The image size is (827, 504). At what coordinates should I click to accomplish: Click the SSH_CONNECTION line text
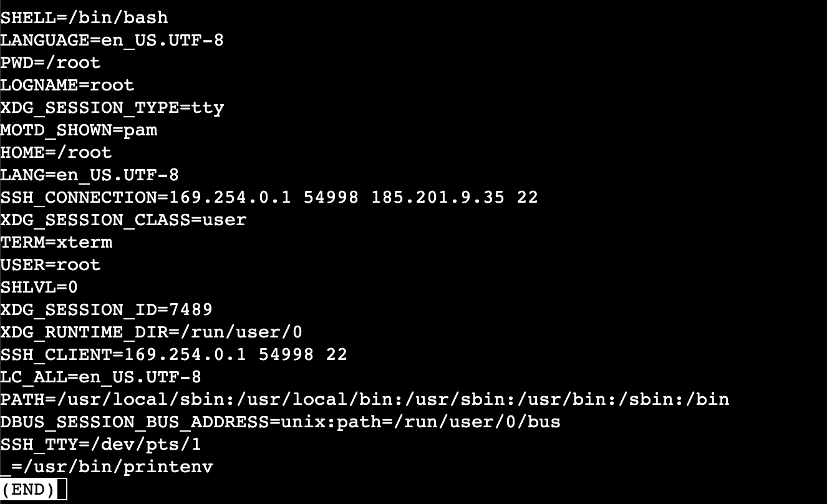tap(269, 197)
